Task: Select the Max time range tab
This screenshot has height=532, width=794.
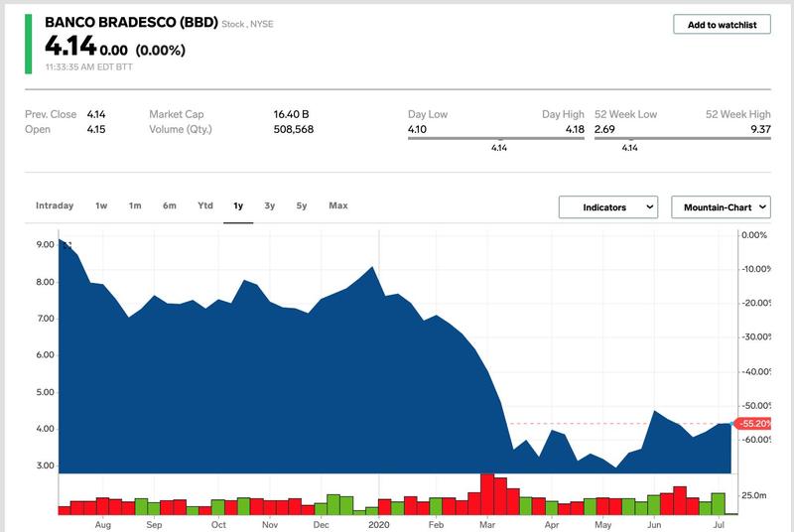Action: (x=338, y=205)
